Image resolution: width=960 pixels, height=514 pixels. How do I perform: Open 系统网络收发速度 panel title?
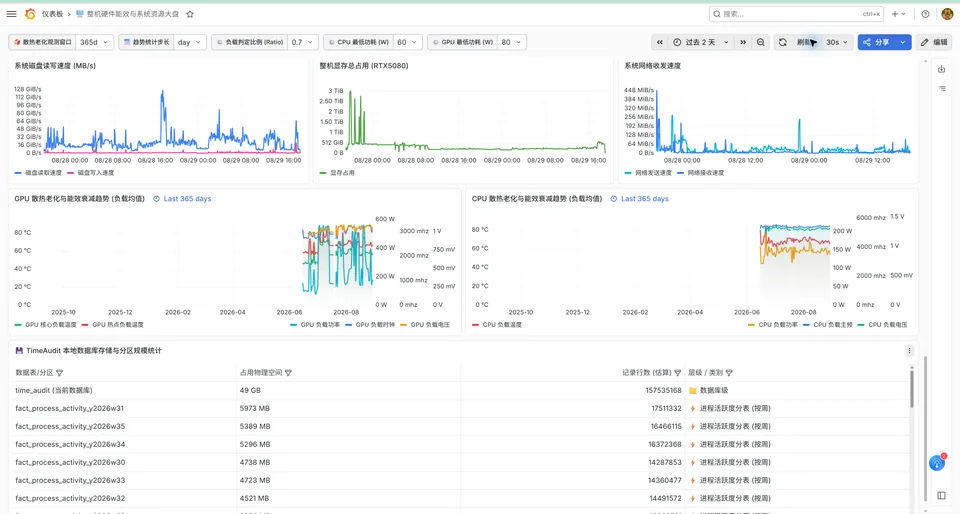(652, 65)
